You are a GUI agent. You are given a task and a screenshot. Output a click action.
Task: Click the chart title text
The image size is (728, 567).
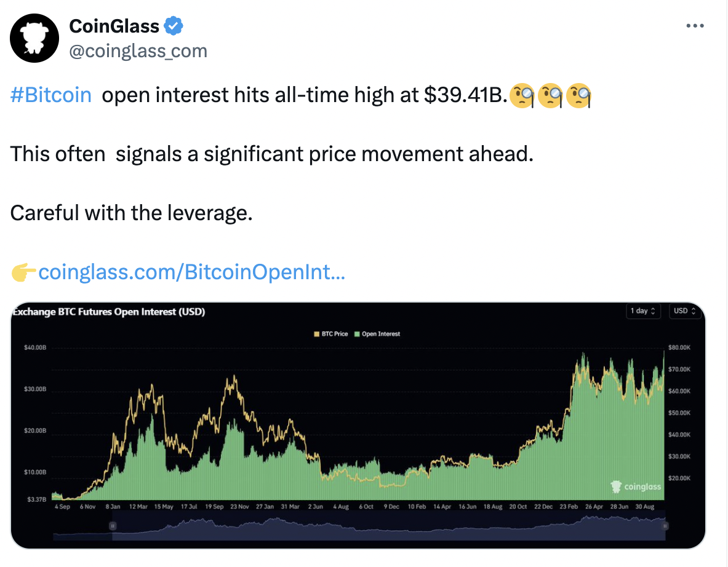(x=109, y=312)
